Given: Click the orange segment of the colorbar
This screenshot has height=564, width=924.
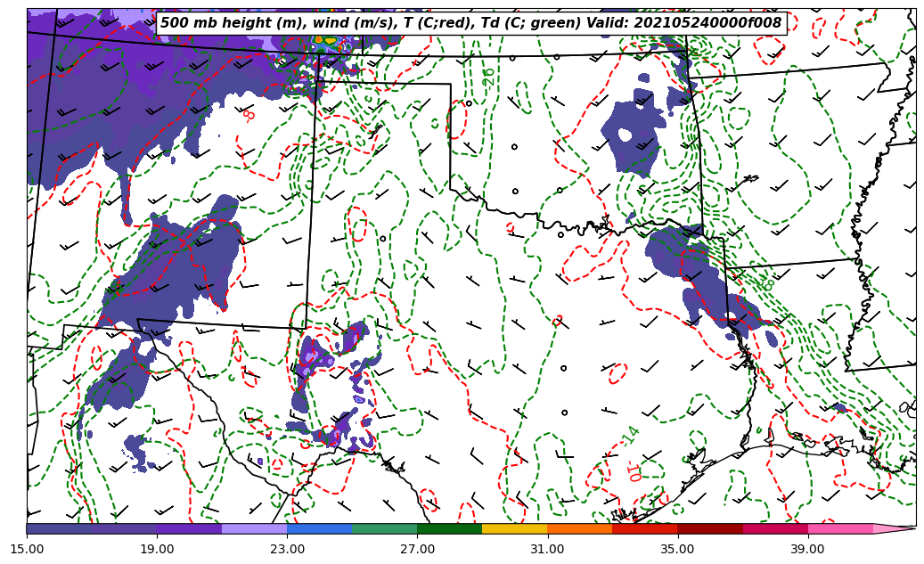Looking at the screenshot, I should 579,528.
